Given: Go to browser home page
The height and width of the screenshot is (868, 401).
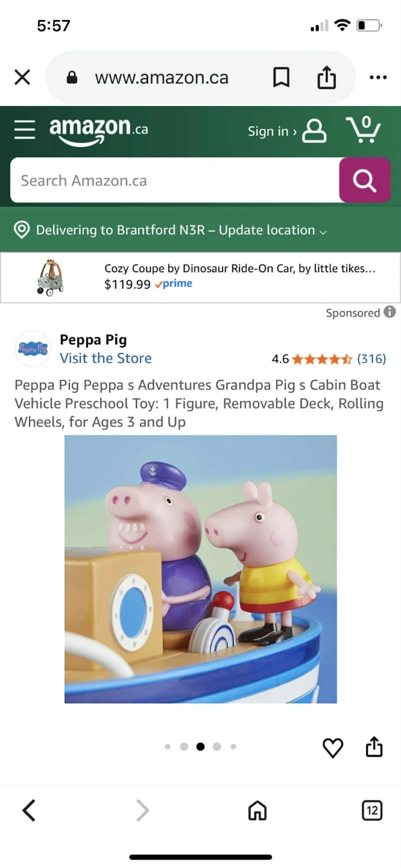Looking at the screenshot, I should pos(257,811).
